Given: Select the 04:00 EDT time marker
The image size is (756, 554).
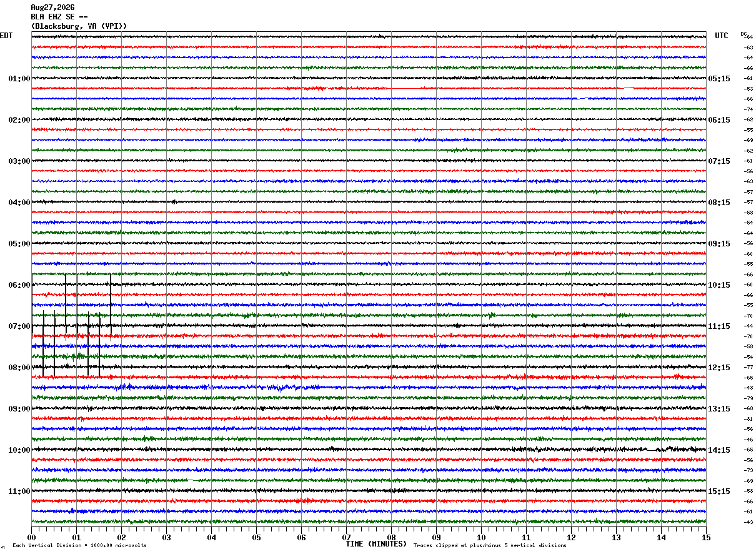Looking at the screenshot, I should pyautogui.click(x=19, y=203).
